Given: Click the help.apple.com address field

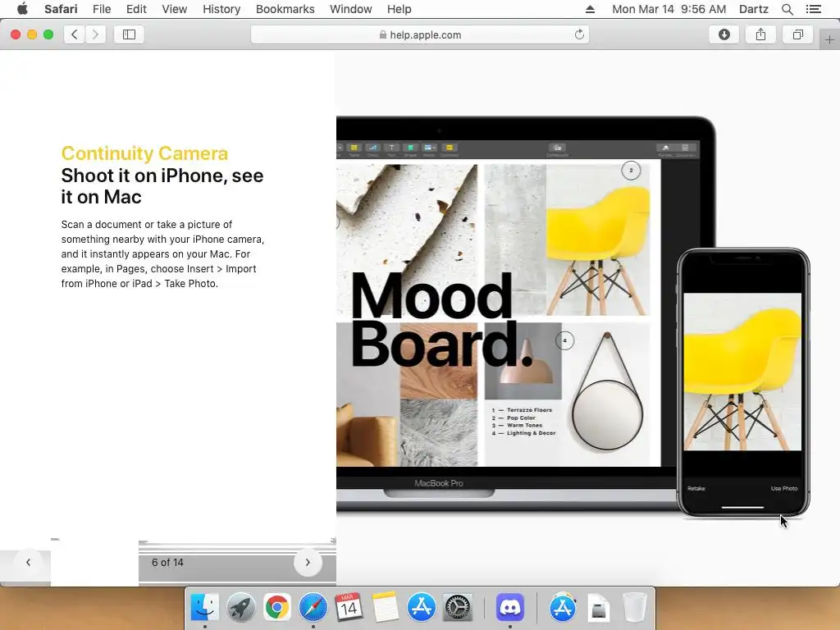Looking at the screenshot, I should point(420,34).
